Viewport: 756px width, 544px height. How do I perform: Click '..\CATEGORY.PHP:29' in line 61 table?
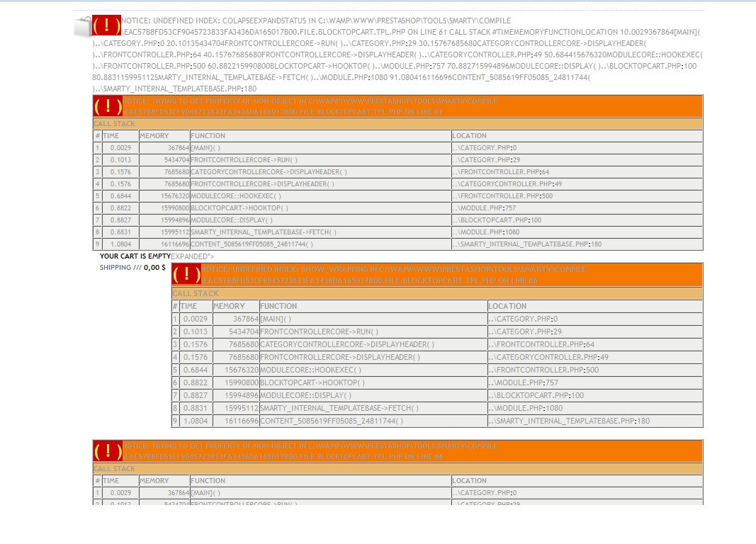tap(486, 160)
